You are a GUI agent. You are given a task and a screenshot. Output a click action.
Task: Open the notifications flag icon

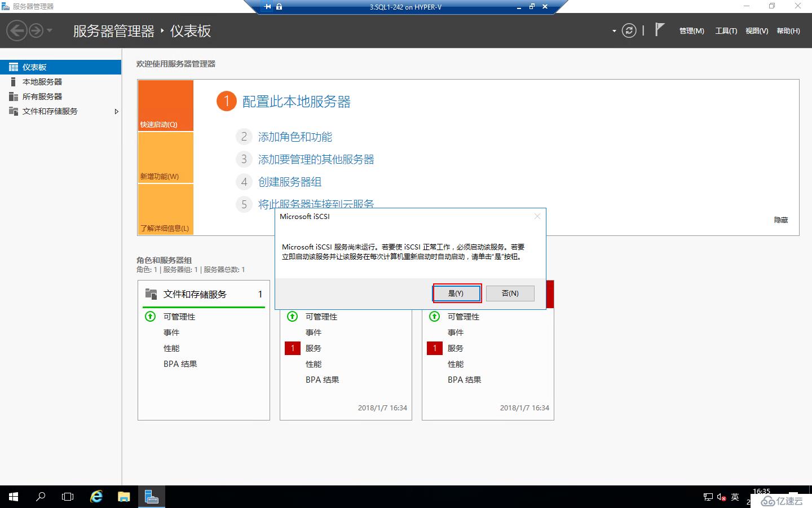pyautogui.click(x=659, y=29)
